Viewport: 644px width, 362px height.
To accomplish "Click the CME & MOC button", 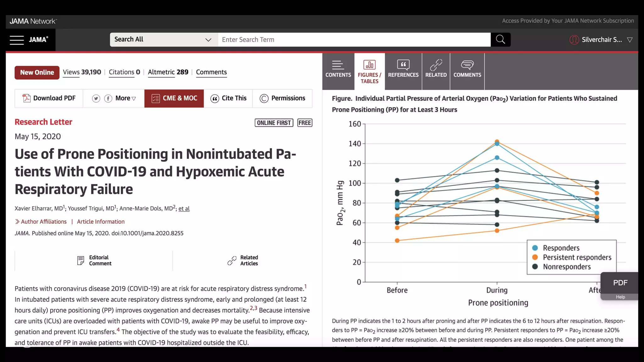I will pos(174,98).
